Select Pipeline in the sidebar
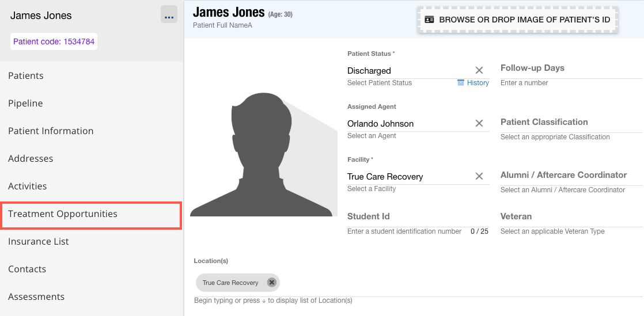This screenshot has height=316, width=644. tap(25, 104)
